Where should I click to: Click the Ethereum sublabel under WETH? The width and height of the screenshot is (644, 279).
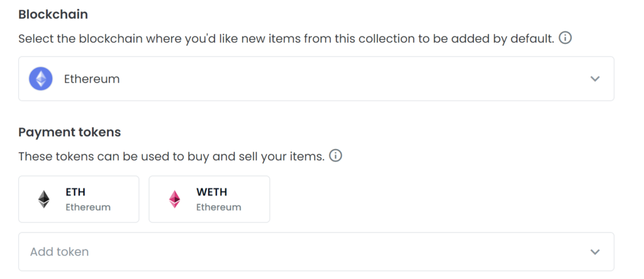[x=218, y=207]
